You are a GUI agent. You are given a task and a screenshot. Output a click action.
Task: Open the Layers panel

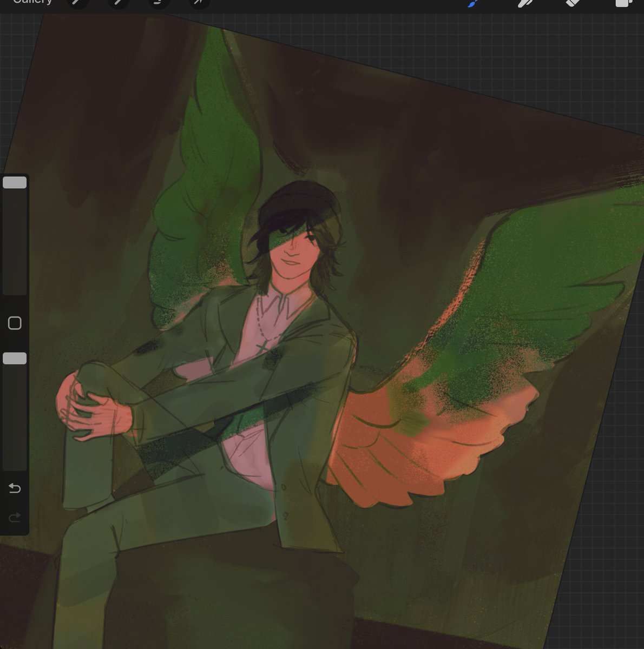623,3
